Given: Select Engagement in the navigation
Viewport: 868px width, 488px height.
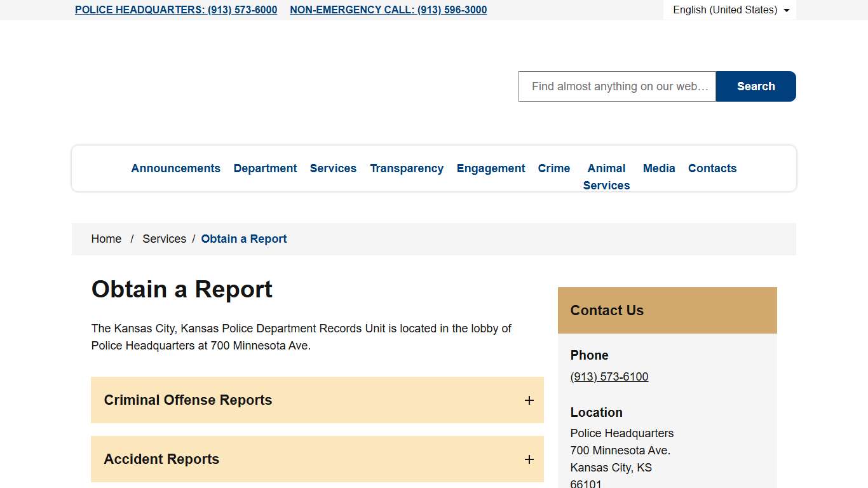Looking at the screenshot, I should 491,168.
